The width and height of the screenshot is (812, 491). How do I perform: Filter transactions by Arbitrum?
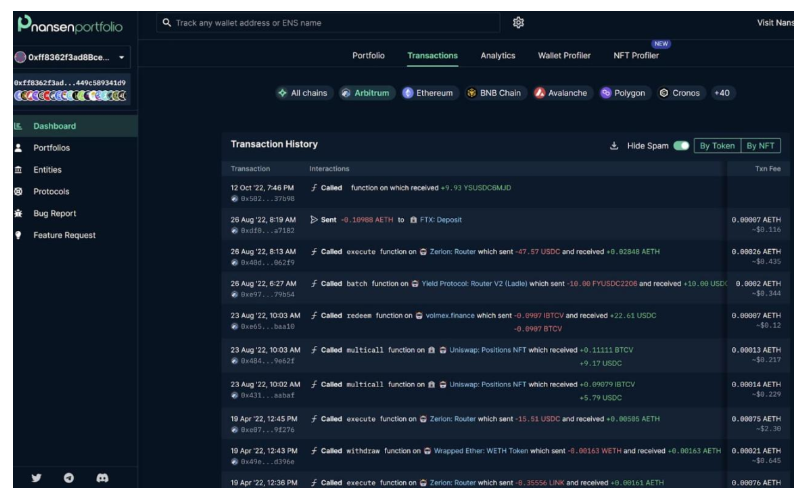coord(367,93)
